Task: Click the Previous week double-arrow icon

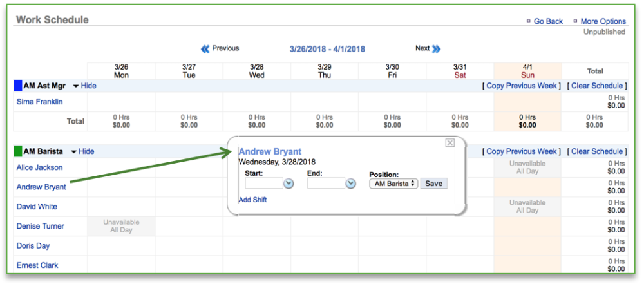Action: 205,48
